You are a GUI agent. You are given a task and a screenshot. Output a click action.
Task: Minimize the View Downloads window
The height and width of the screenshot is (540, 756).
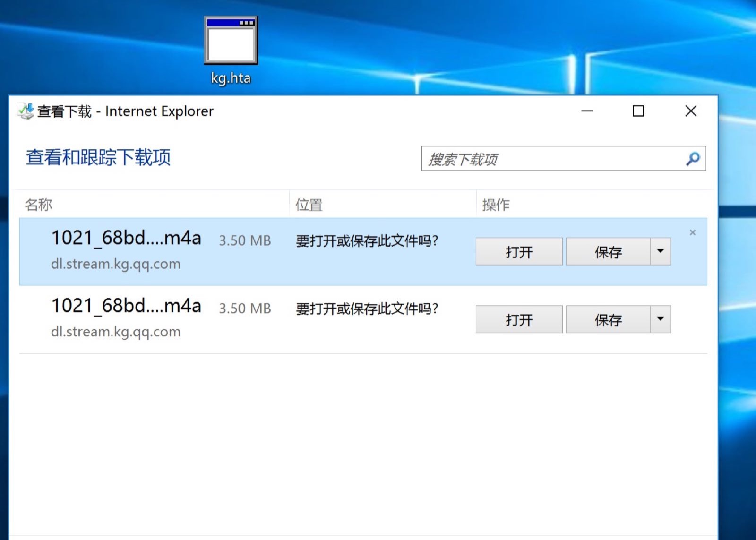[x=587, y=111]
